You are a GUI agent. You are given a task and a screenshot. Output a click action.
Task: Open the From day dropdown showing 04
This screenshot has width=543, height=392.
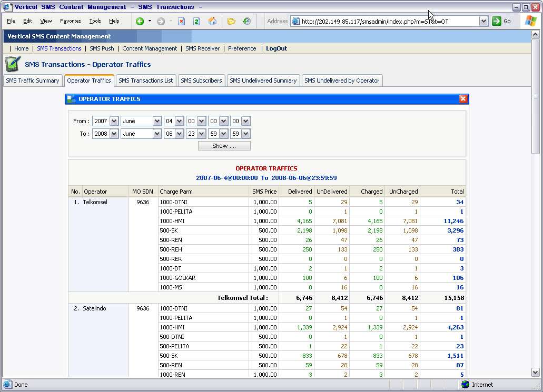tap(179, 121)
